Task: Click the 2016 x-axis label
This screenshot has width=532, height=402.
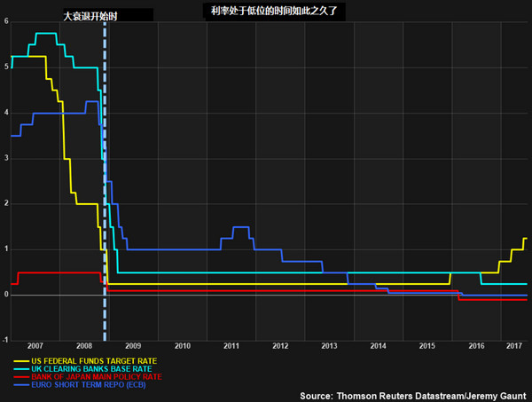Action: (x=476, y=346)
